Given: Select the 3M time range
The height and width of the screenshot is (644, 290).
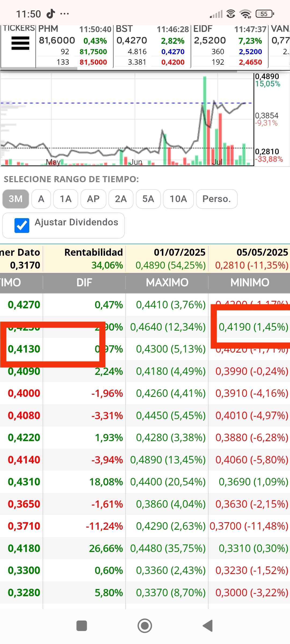Looking at the screenshot, I should (16, 199).
